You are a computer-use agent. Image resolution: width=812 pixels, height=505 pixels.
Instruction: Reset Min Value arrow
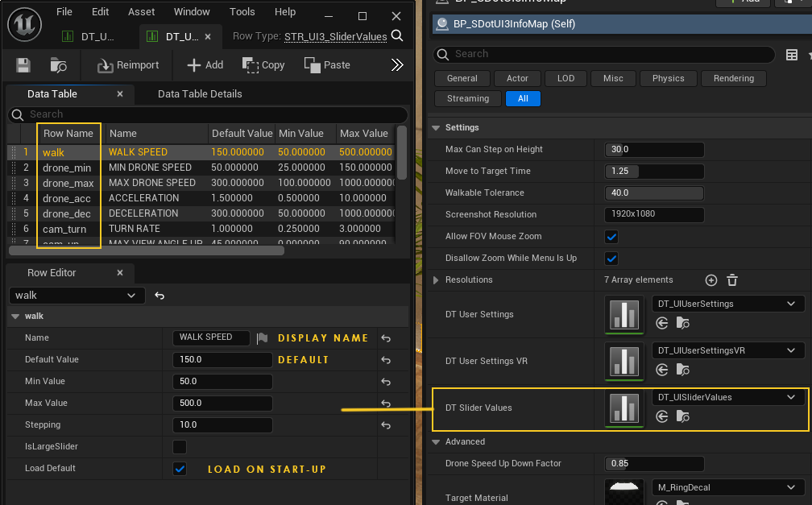(386, 382)
